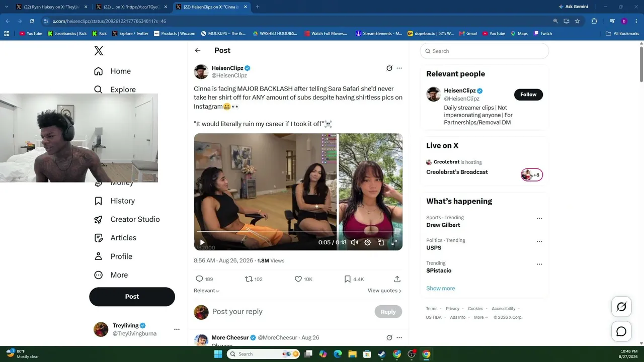Viewport: 644px width, 362px height.
Task: Launch Microsoft Edge from the taskbar
Action: [338, 354]
